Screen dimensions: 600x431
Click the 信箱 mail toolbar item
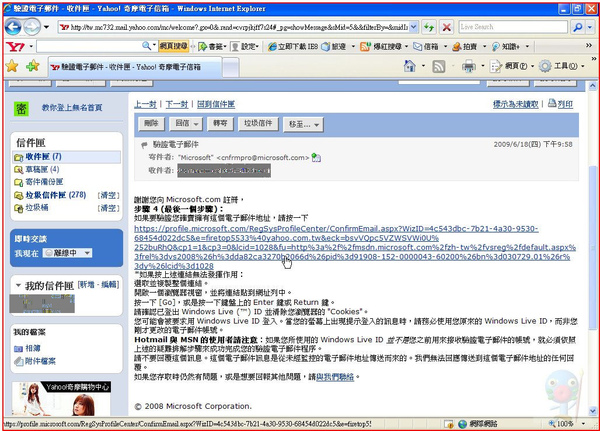426,47
